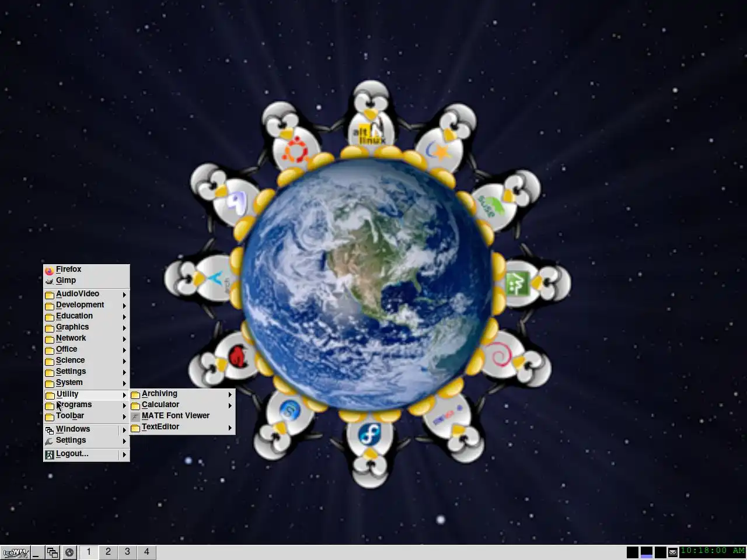747x560 pixels.
Task: Open the Development folder entry
Action: point(86,305)
